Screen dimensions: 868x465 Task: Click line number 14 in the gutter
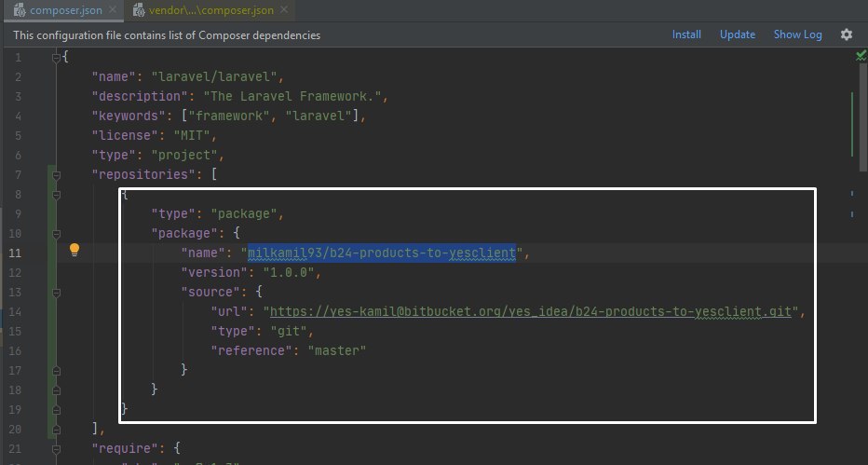click(15, 311)
